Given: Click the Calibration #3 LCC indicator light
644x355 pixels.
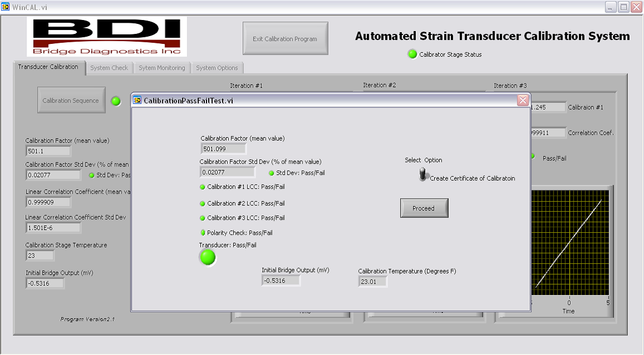Looking at the screenshot, I should click(203, 218).
